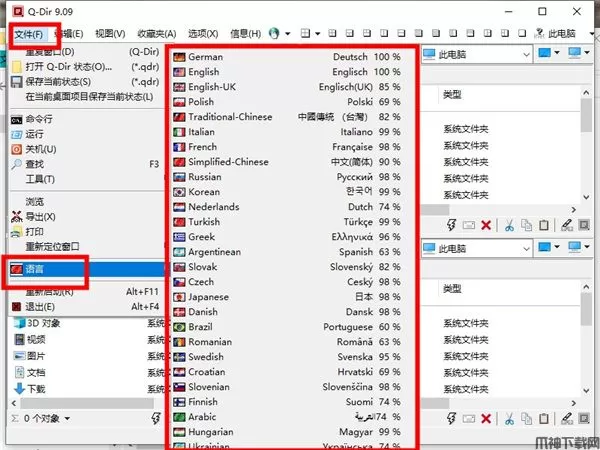Open the 选项(X) menu
This screenshot has height=450, width=600.
(x=203, y=34)
